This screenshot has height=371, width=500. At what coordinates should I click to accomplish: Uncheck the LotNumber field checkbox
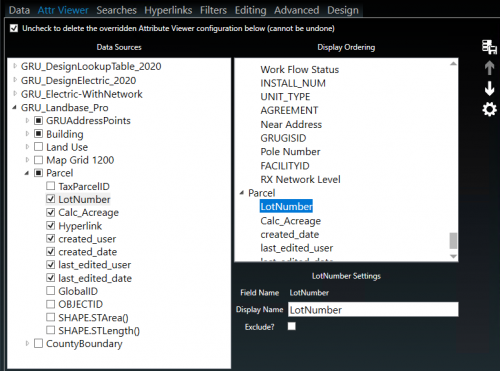click(51, 199)
